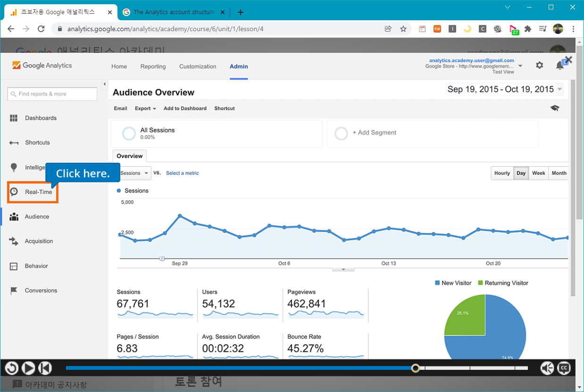Click the Conversions flag icon
584x392 pixels.
pyautogui.click(x=14, y=291)
